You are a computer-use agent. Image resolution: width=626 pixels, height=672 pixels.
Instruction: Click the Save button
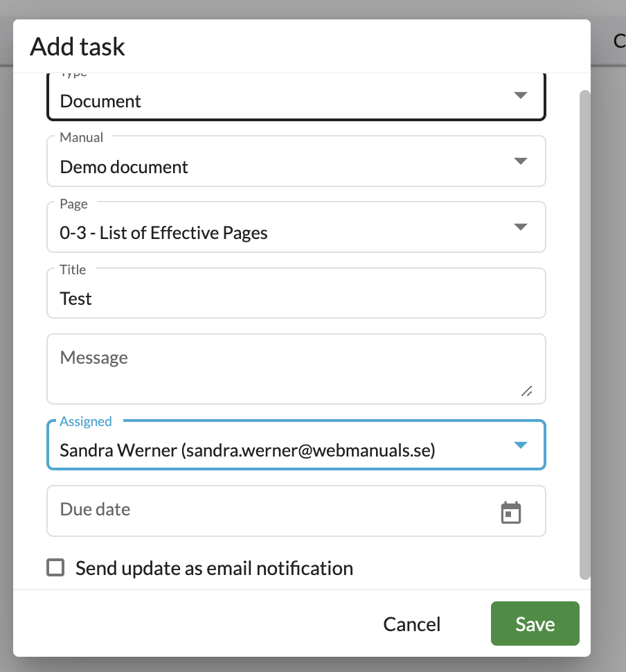coord(535,624)
